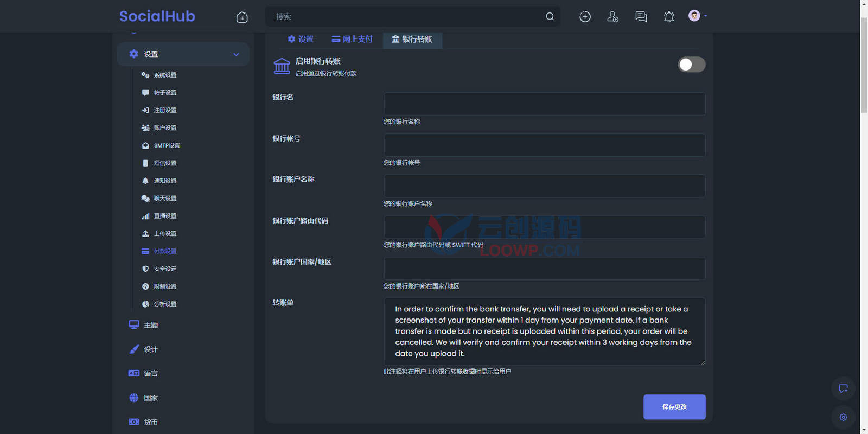Click the 直播设置 signal bars icon
868x434 pixels.
145,216
